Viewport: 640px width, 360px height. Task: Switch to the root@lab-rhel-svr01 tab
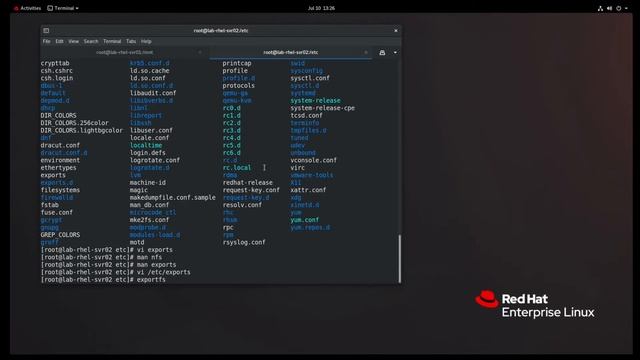125,52
